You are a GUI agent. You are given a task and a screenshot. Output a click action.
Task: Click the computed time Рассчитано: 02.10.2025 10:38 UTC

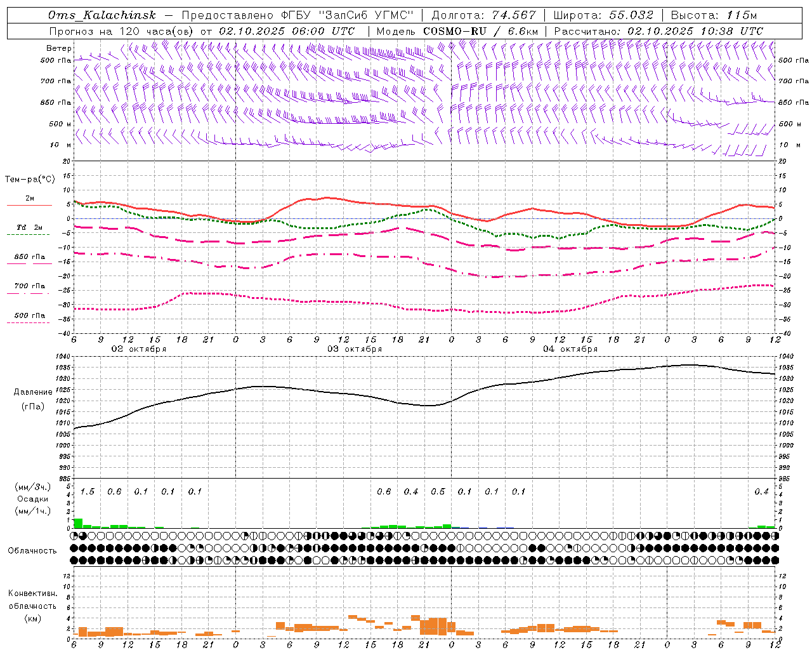[658, 31]
